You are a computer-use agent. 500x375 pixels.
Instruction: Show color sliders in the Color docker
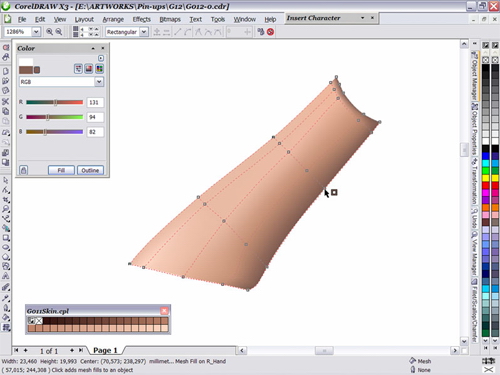tap(78, 69)
